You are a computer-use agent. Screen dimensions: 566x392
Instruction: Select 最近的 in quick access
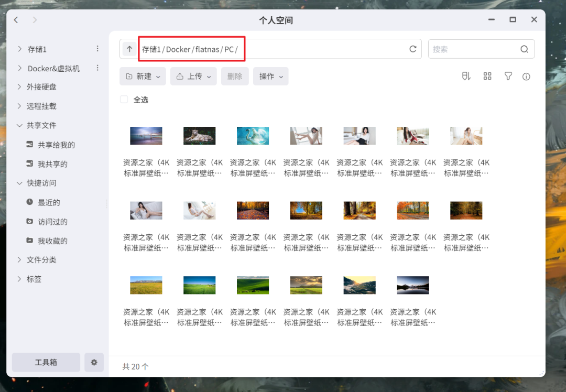click(x=49, y=202)
